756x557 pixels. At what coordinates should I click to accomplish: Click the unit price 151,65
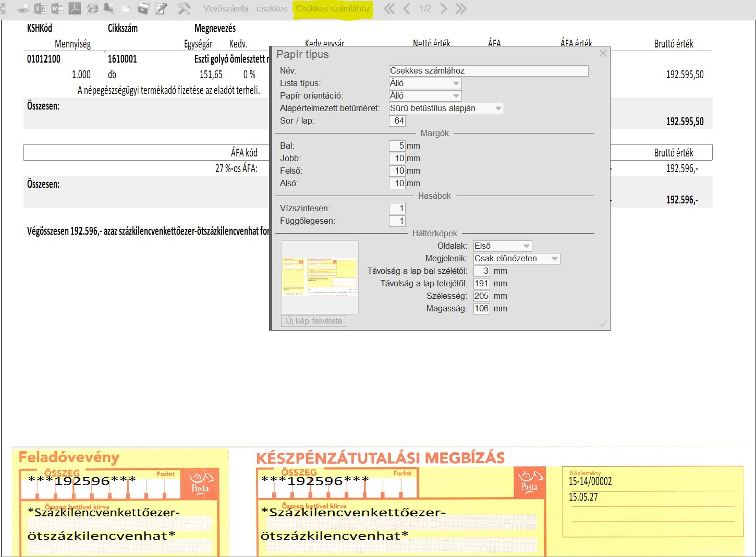point(211,75)
